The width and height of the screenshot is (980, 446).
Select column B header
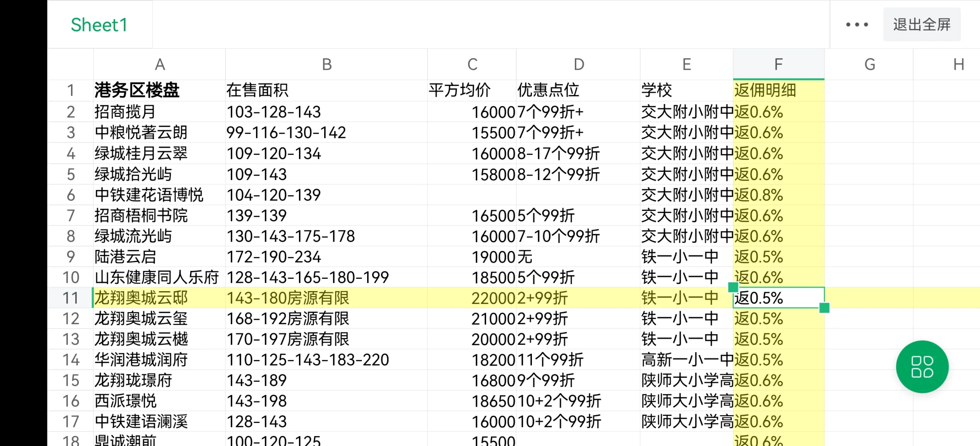click(x=327, y=64)
